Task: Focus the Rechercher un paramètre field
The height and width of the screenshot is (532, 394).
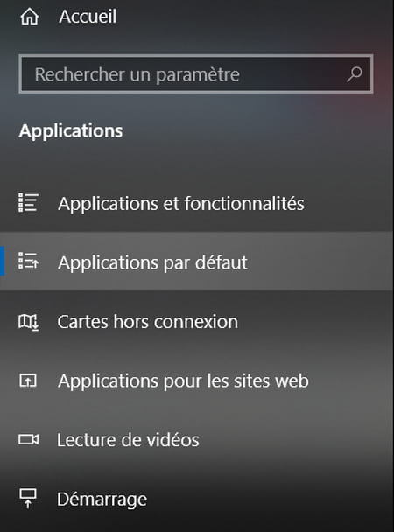Action: [196, 74]
